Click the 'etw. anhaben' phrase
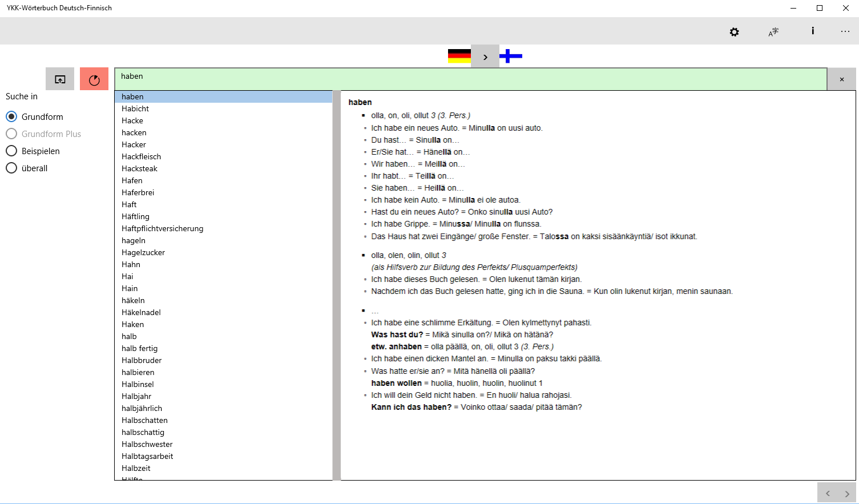The image size is (859, 504). pyautogui.click(x=396, y=346)
